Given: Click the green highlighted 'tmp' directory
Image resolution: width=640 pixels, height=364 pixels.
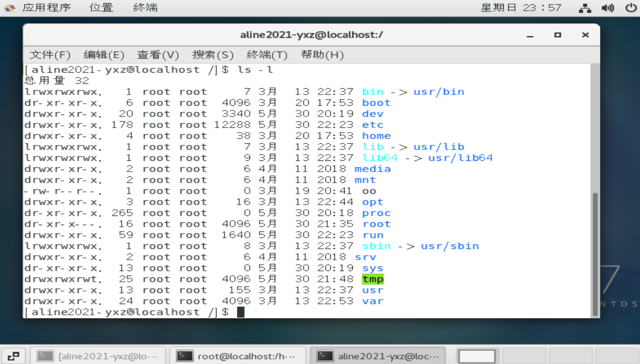Looking at the screenshot, I should pos(373,279).
